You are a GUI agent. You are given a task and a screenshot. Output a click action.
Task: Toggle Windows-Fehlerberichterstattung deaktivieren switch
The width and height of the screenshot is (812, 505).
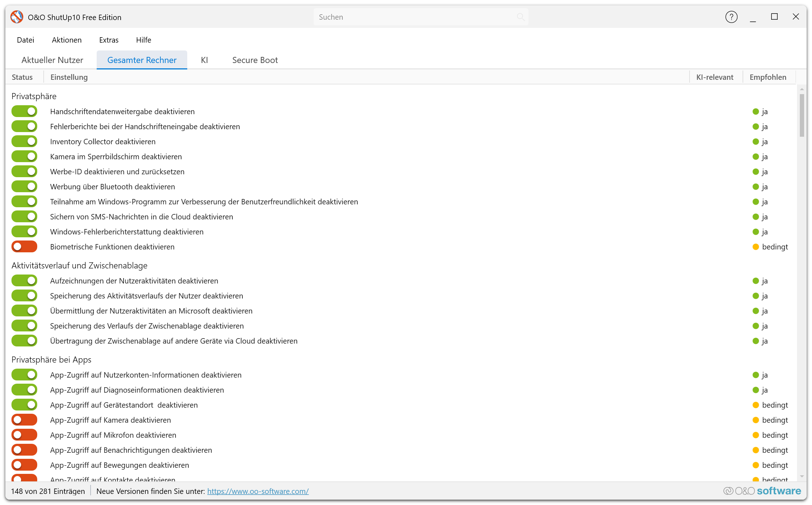[x=24, y=232]
